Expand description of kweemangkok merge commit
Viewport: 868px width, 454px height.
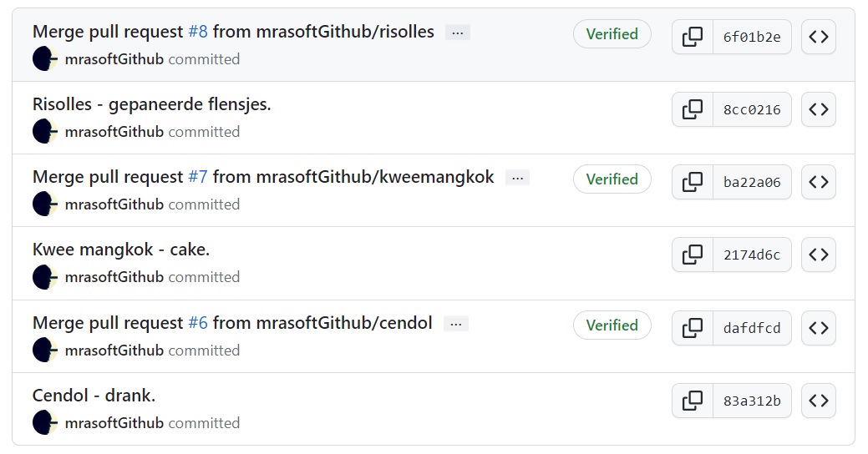(x=518, y=178)
